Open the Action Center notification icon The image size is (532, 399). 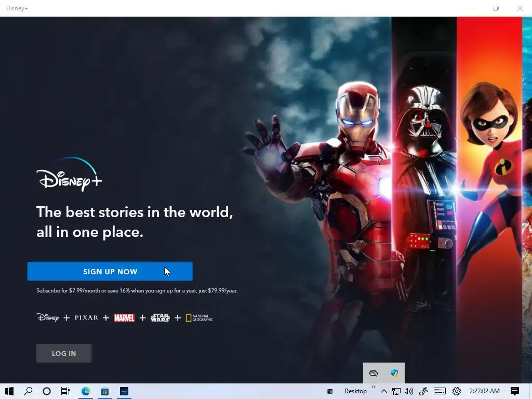pyautogui.click(x=515, y=391)
